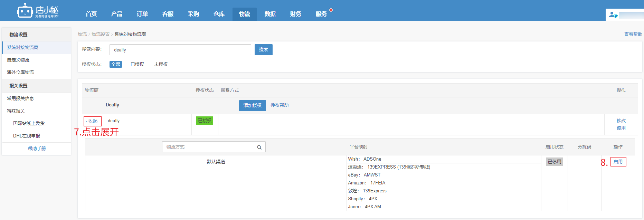Click the 速卖通 139EXPRESS mapping row
The height and width of the screenshot is (220, 644).
pyautogui.click(x=444, y=167)
